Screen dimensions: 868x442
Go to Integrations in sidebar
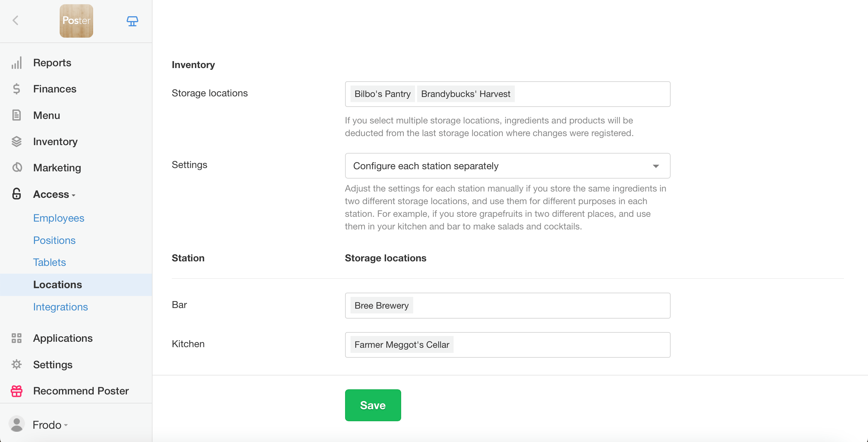[x=60, y=307]
